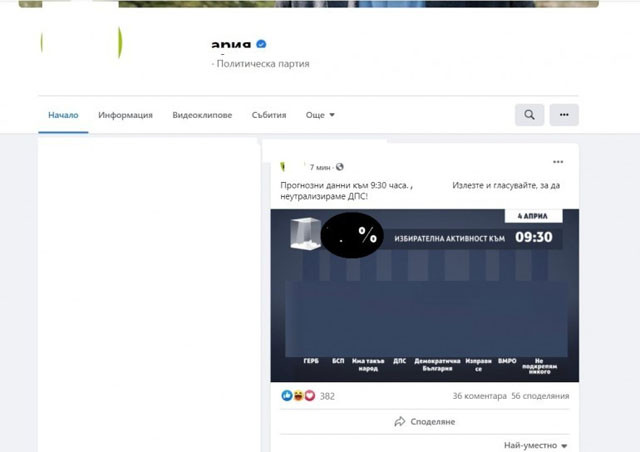Click the heart Love reaction icon
Viewport: 640px width, 452px height.
point(310,395)
